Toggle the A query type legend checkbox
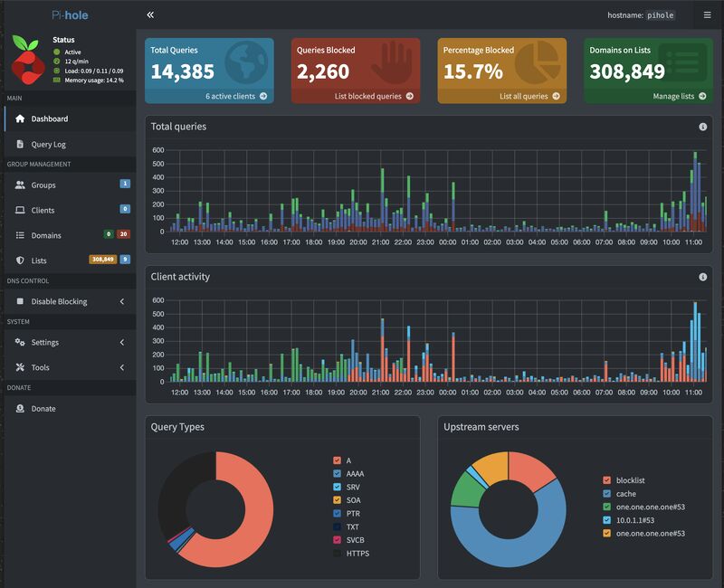This screenshot has width=724, height=588. point(337,460)
